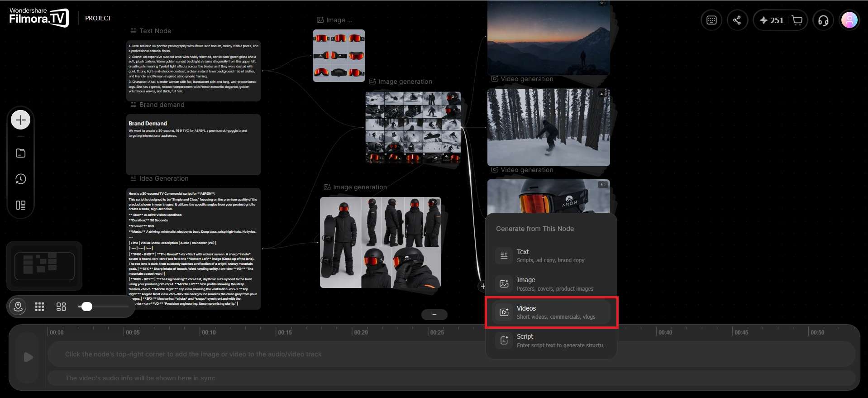868x398 pixels.
Task: Click the count badge on snowboarder outfit image
Action: (x=434, y=202)
